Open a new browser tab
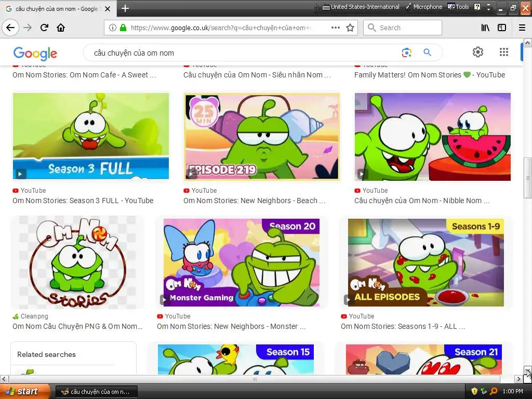Viewport: 532px width, 399px height. click(x=125, y=8)
